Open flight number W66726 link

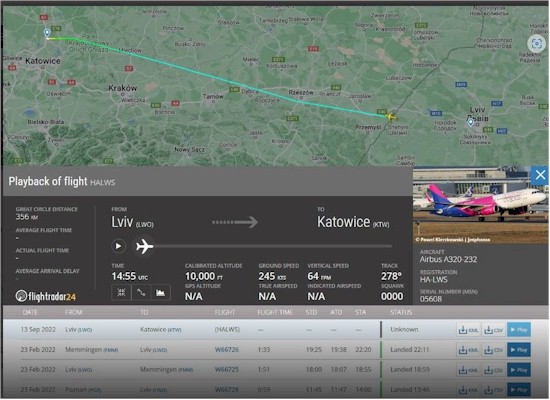(227, 350)
